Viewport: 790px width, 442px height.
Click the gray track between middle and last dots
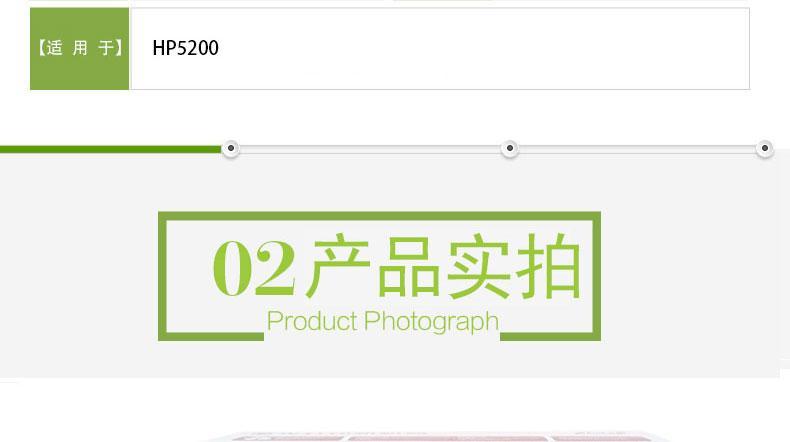[637, 149]
